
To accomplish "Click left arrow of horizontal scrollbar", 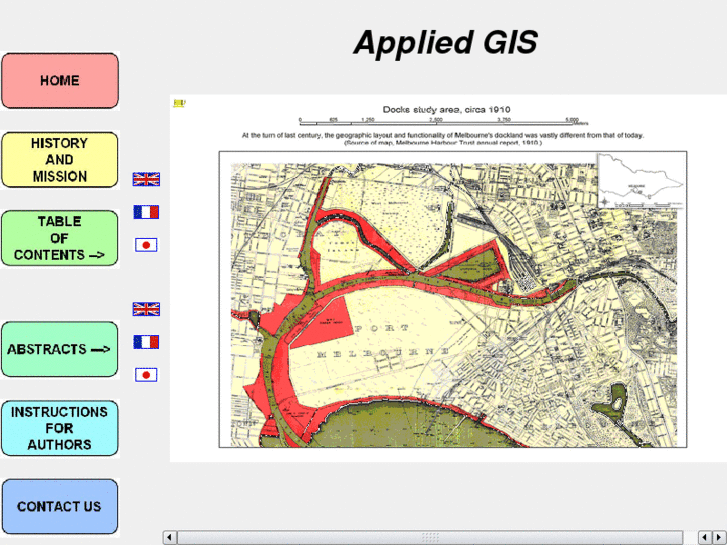I will pos(169,537).
